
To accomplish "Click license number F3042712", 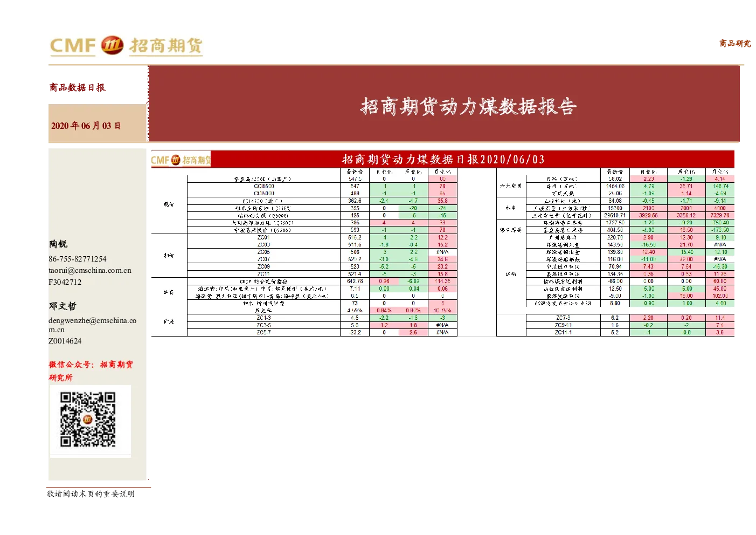I will point(65,282).
